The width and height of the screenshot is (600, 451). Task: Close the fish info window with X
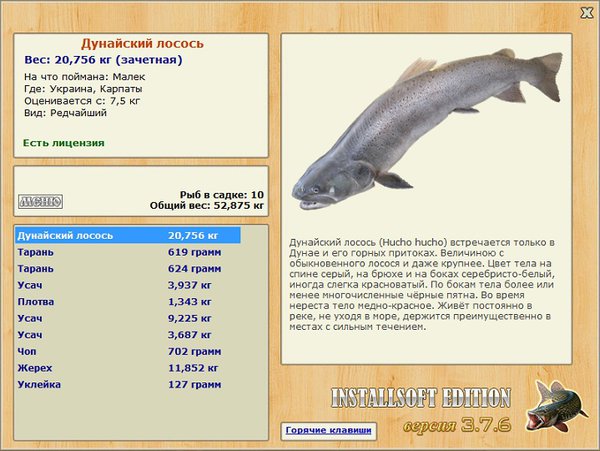coord(587,13)
